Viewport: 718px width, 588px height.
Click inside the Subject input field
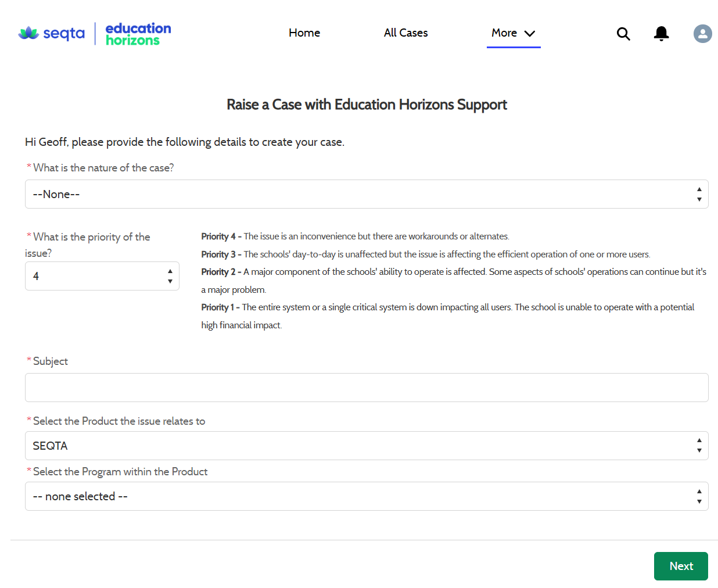click(x=367, y=387)
